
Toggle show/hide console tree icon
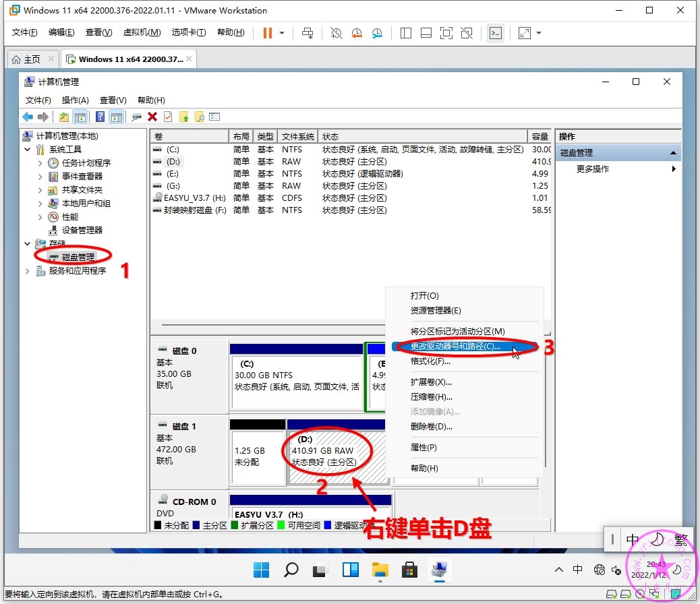[x=80, y=117]
